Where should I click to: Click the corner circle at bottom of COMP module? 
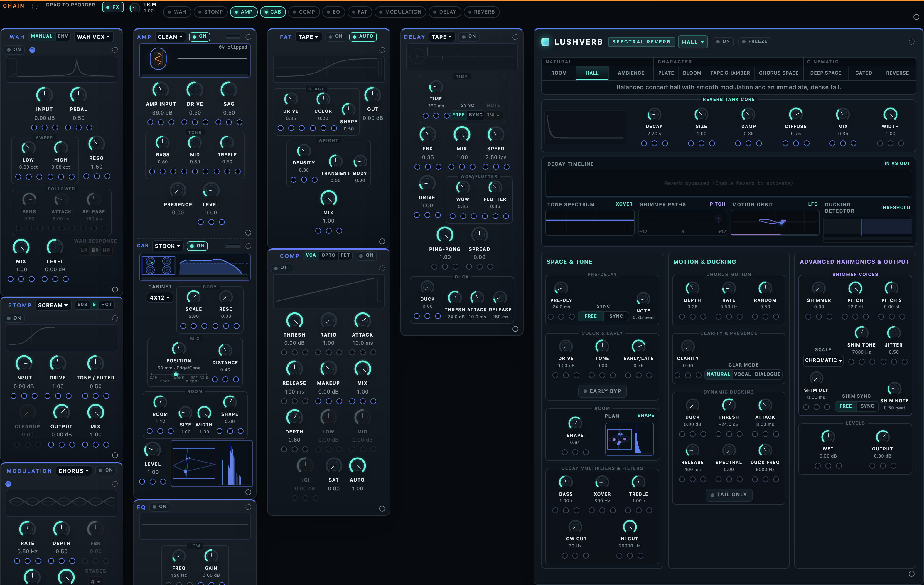[382, 509]
